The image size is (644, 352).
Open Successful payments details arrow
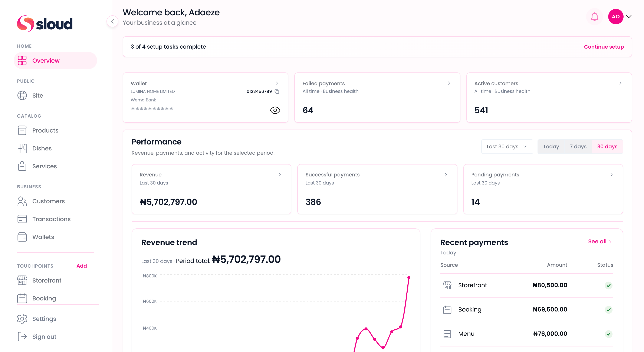(446, 175)
